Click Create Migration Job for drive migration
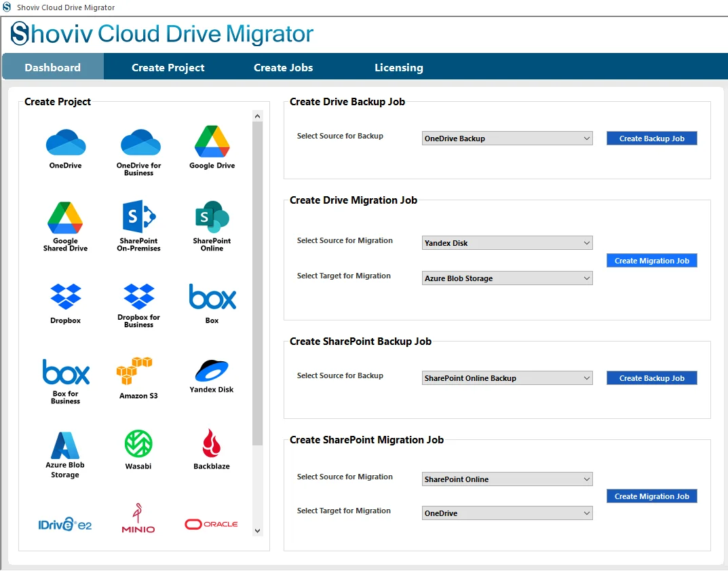This screenshot has width=728, height=571. pyautogui.click(x=652, y=261)
